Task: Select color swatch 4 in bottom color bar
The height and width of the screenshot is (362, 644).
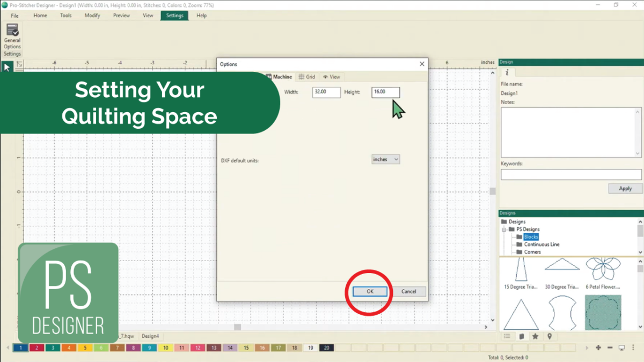Action: click(x=68, y=348)
